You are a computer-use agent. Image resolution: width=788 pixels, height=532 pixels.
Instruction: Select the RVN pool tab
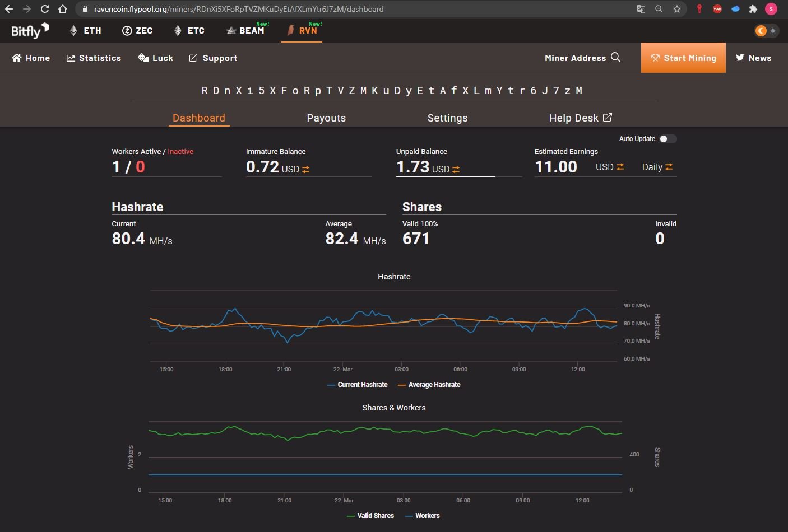point(302,31)
